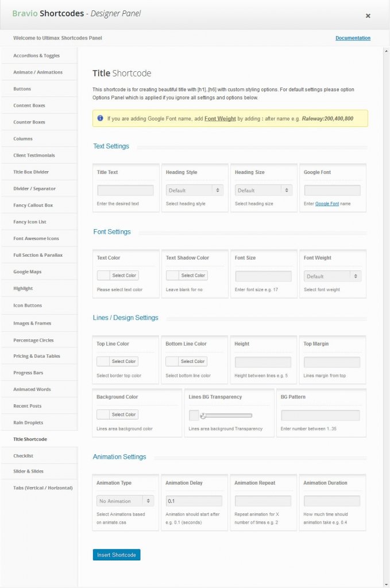Open the Heading Size dropdown

coord(263,190)
